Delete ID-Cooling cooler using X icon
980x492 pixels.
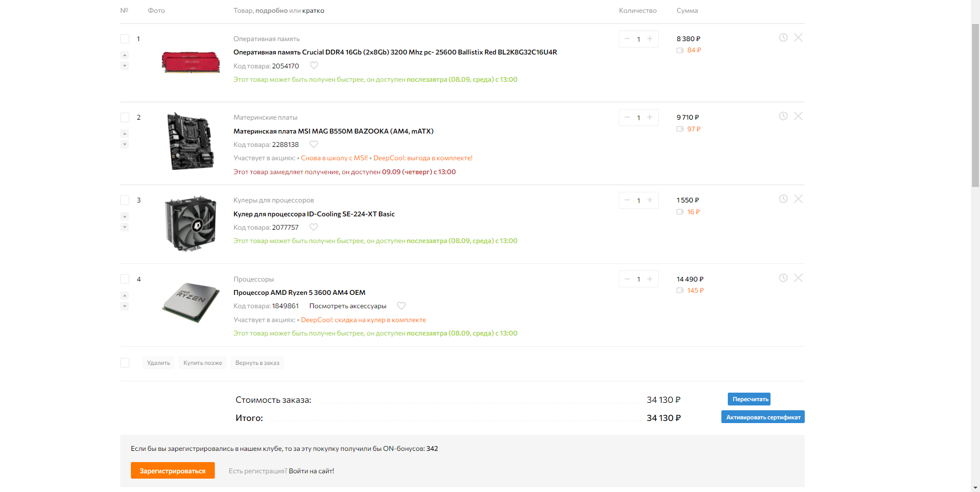pyautogui.click(x=798, y=199)
